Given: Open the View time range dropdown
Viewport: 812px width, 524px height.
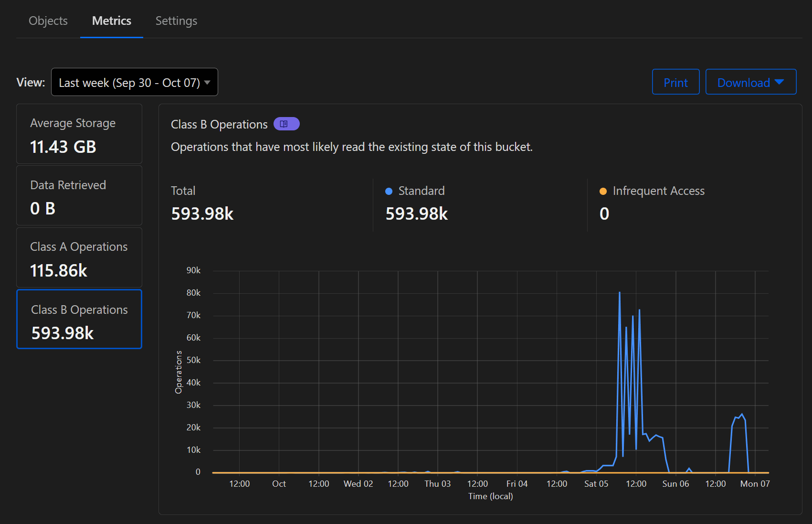Looking at the screenshot, I should [135, 82].
